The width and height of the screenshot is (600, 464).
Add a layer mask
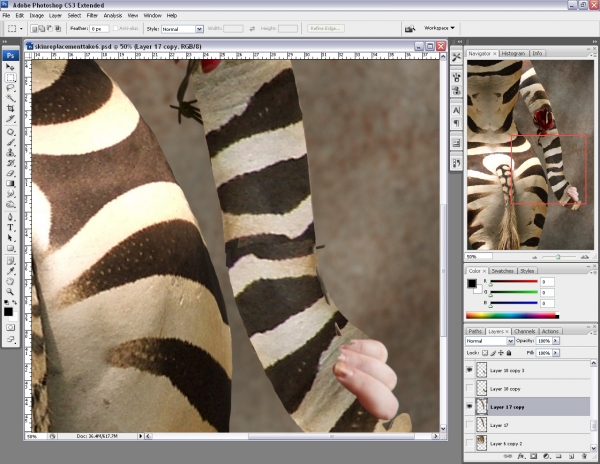(x=533, y=456)
